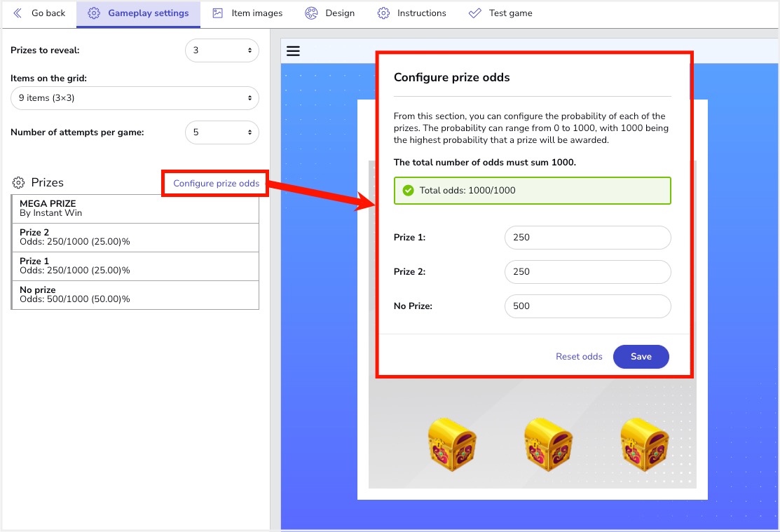
Task: Open the Prizes to reveal dropdown
Action: coord(221,50)
